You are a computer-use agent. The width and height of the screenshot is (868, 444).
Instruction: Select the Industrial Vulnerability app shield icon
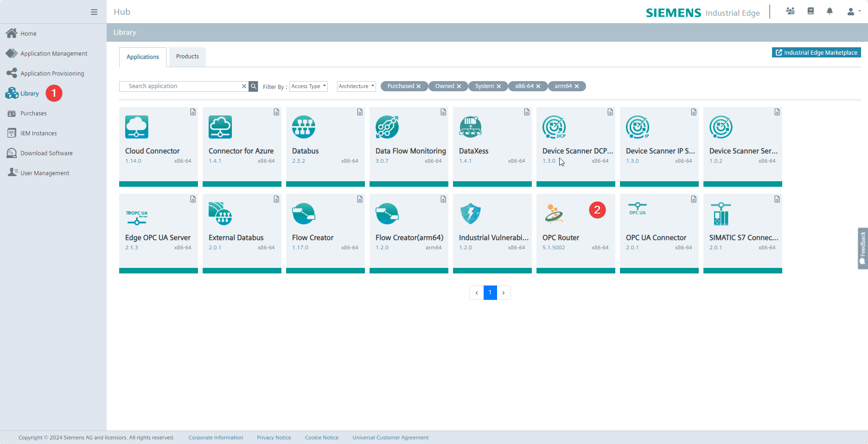471,214
